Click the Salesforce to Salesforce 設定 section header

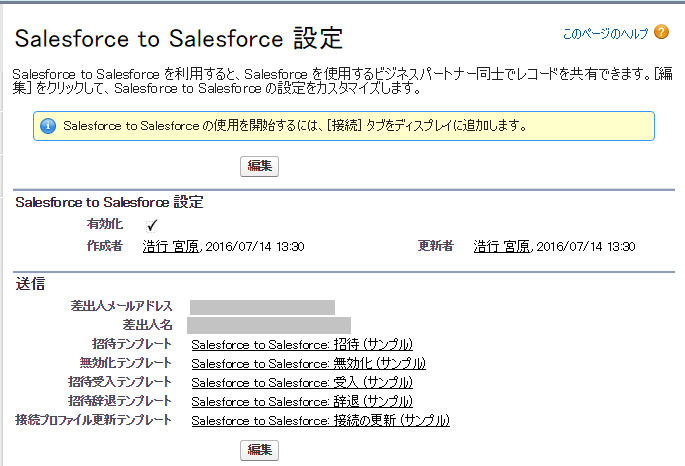point(110,202)
